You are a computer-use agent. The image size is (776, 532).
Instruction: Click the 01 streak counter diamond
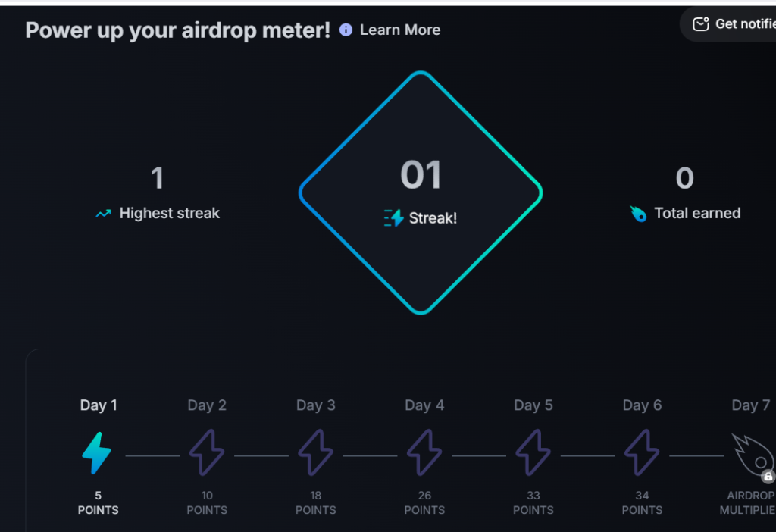click(x=421, y=192)
